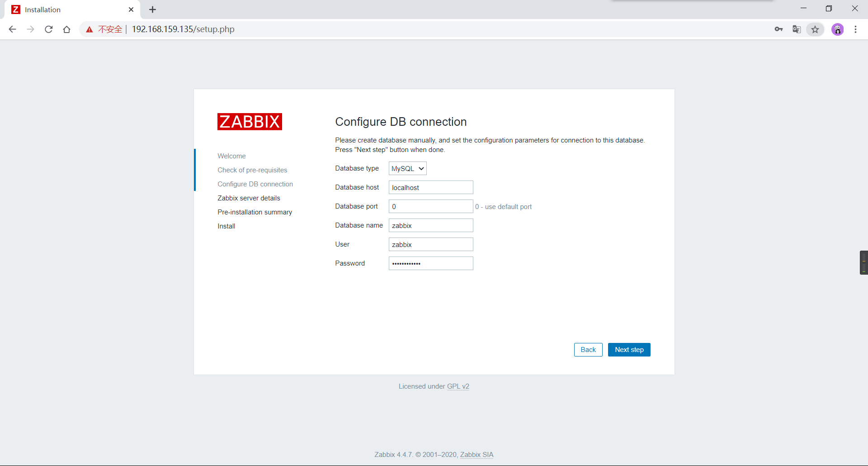Open the GPL v2 license link
868x466 pixels.
pyautogui.click(x=458, y=386)
